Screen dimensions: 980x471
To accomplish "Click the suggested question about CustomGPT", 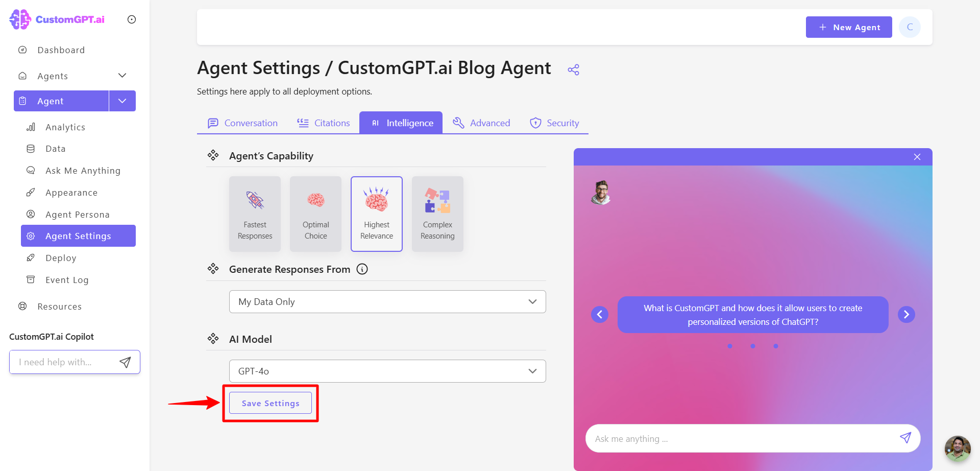I will click(x=753, y=315).
